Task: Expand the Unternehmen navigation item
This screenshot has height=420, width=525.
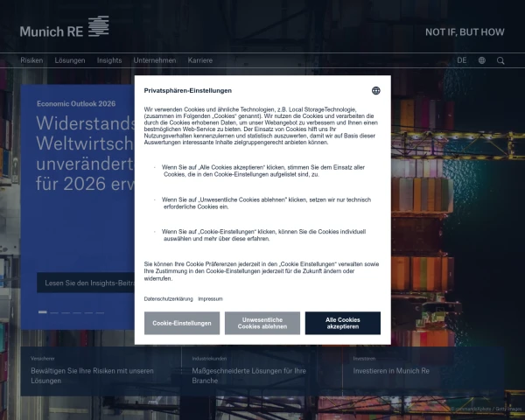Action: click(154, 60)
